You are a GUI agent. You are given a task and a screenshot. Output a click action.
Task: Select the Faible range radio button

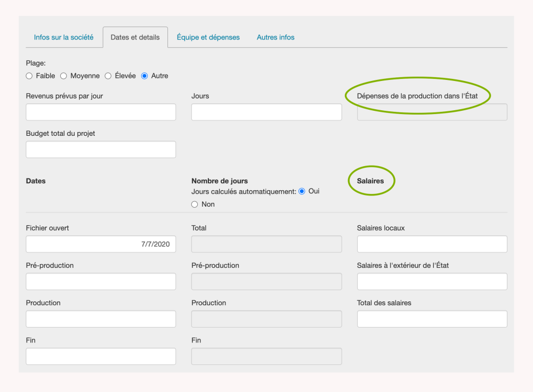click(29, 76)
